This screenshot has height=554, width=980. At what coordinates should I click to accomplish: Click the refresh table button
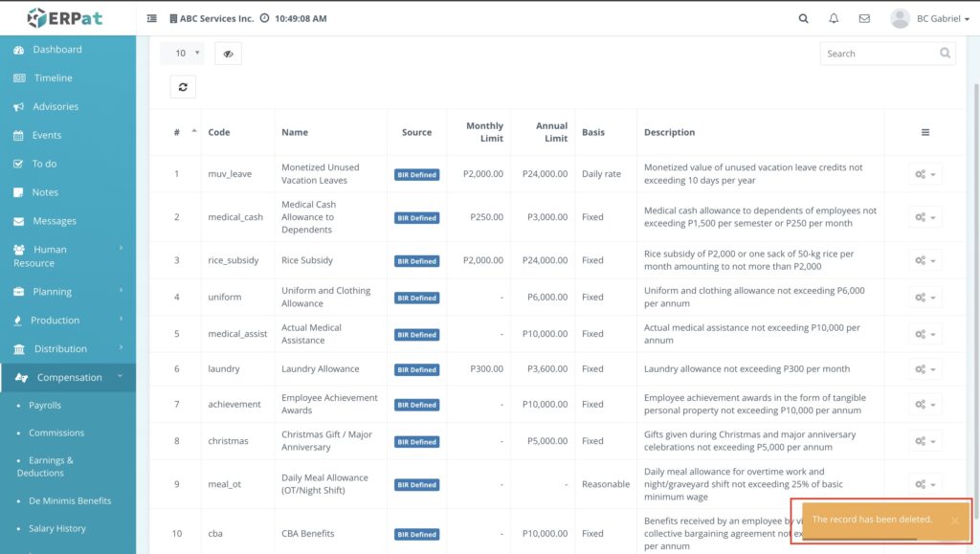[x=183, y=87]
